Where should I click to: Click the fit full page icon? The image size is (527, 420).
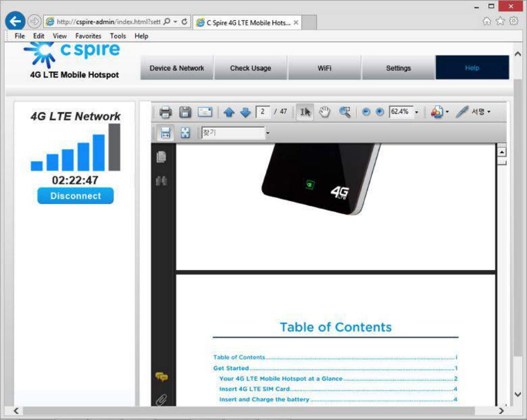click(185, 133)
